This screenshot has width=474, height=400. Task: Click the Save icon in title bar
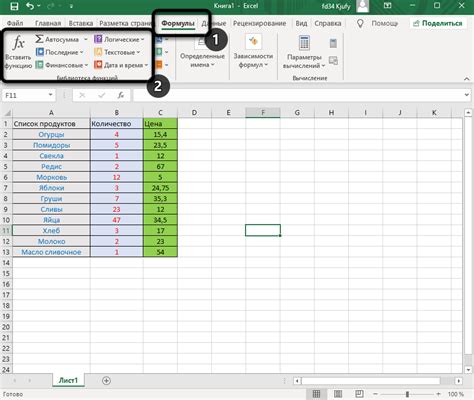pyautogui.click(x=14, y=6)
